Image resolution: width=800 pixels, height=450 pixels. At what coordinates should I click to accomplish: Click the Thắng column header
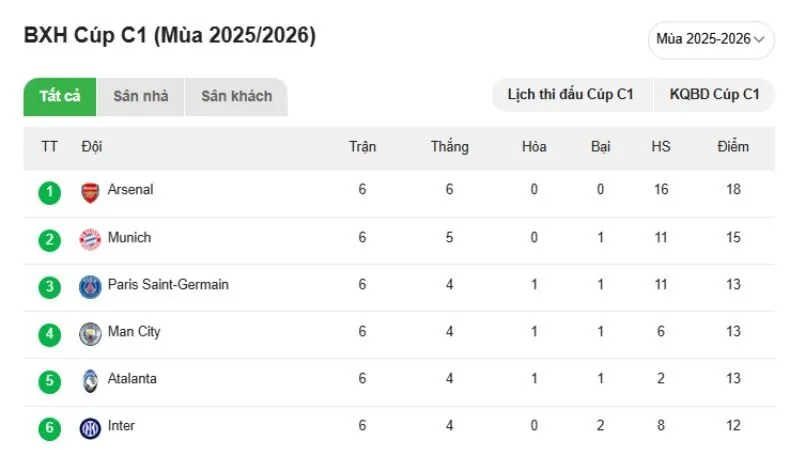pyautogui.click(x=449, y=147)
